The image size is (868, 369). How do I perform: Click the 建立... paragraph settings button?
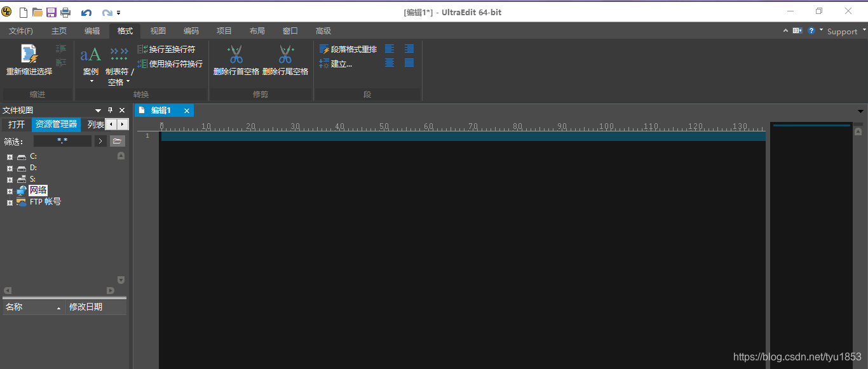(336, 64)
